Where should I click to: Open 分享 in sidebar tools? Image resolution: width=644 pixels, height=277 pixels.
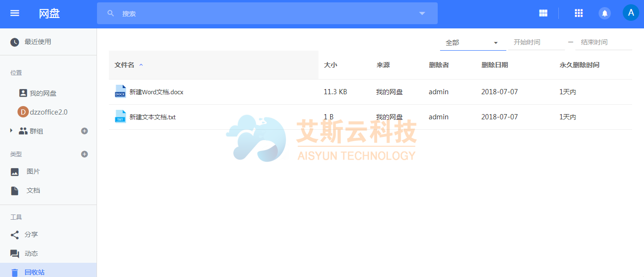31,234
